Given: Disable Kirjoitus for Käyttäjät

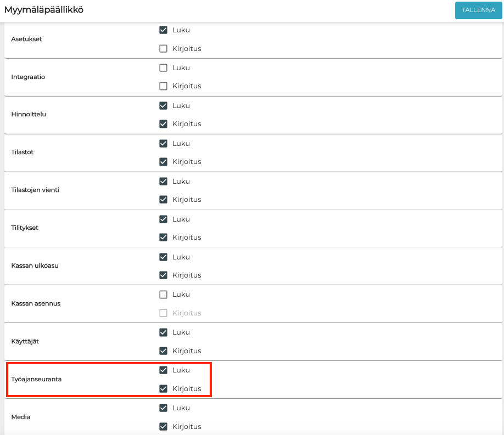Looking at the screenshot, I should (x=163, y=351).
